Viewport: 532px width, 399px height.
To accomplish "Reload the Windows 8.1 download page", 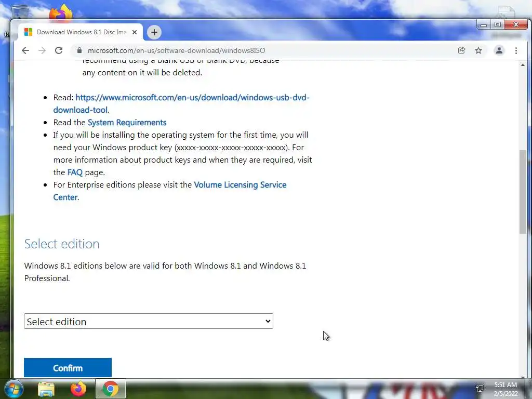I will (59, 50).
